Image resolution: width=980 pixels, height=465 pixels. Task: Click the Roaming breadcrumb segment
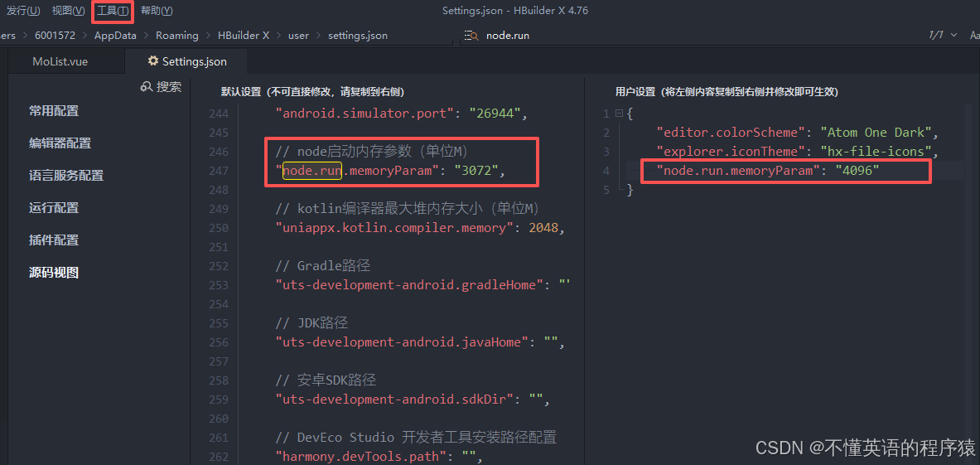click(177, 36)
